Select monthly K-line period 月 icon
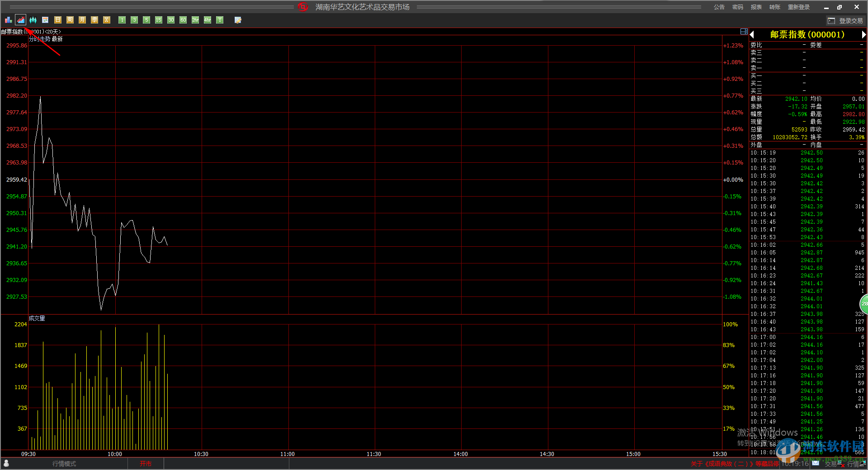This screenshot has width=868, height=470. [82, 20]
